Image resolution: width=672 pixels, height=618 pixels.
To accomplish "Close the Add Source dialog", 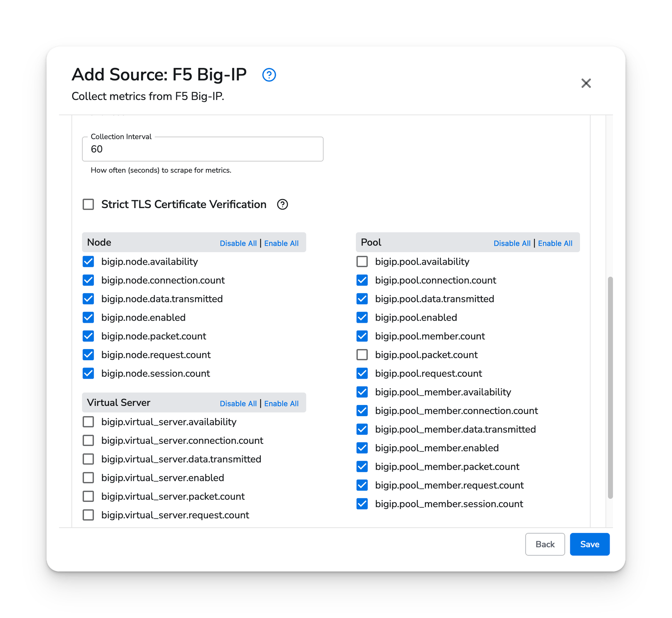I will (x=586, y=83).
